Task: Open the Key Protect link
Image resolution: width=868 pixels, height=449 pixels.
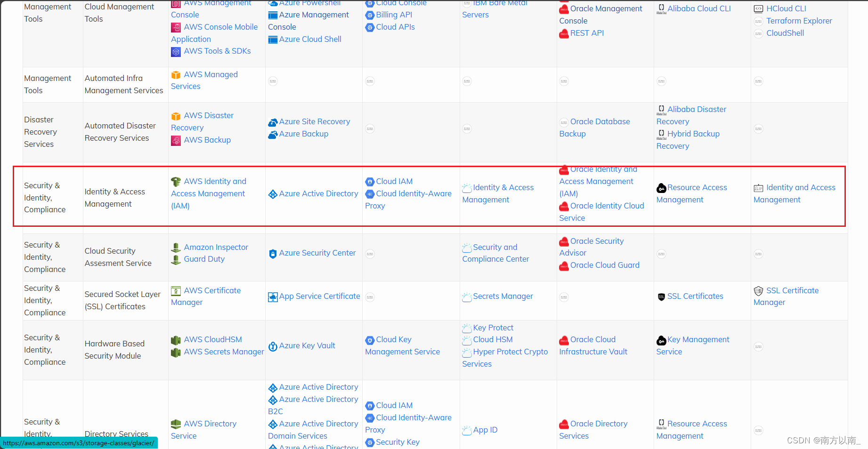Action: coord(493,328)
